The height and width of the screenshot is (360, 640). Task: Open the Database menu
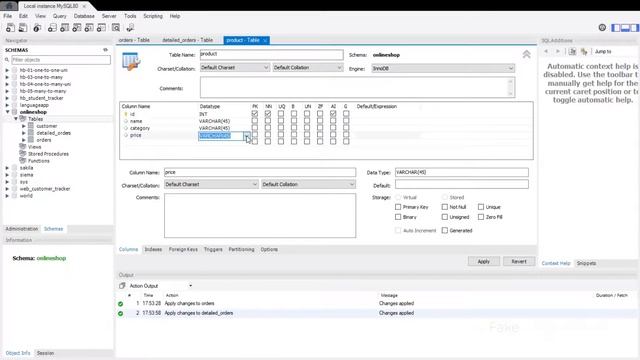(84, 16)
